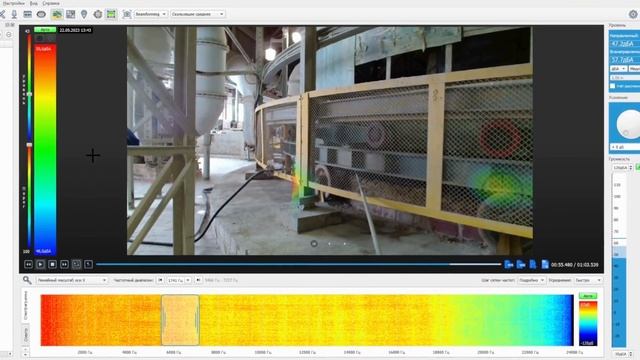Click the rainbow color scale bar
Viewport: 640px width, 360px height.
[45, 150]
